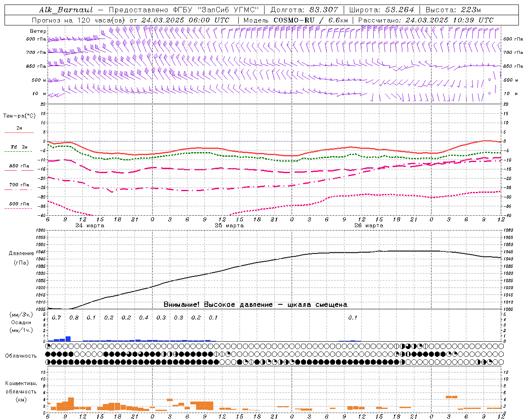Click the '(мм/3ч.)' precipitation unit label
This screenshot has height=420, width=525.
coord(21,315)
